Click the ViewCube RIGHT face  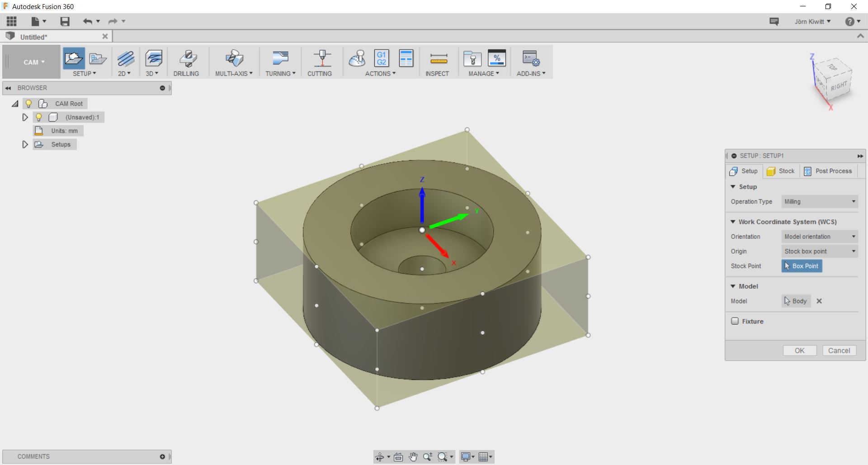[x=839, y=86]
